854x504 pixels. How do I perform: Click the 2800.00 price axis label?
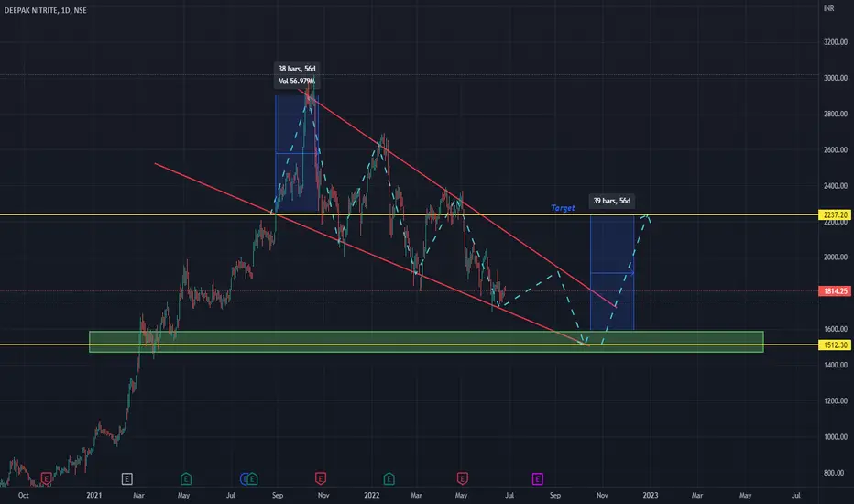[836, 114]
